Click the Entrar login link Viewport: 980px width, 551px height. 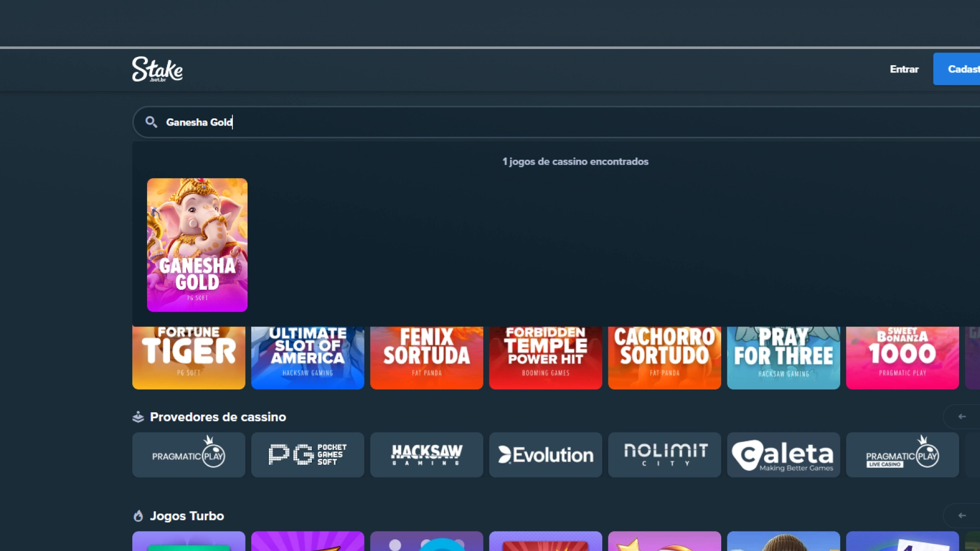tap(904, 69)
